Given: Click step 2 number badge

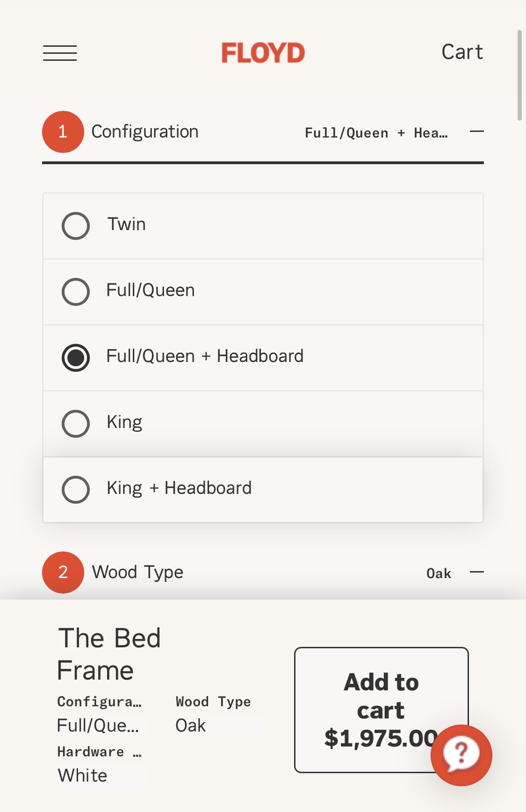Looking at the screenshot, I should coord(63,572).
